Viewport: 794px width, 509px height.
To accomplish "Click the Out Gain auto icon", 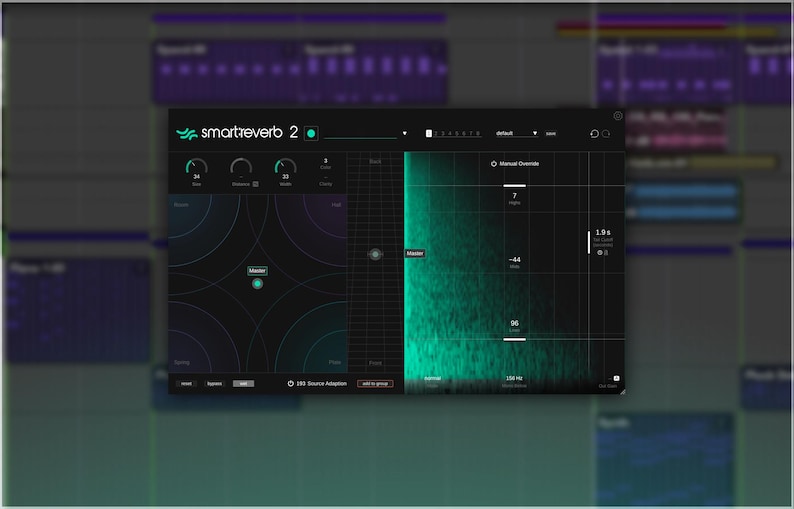I will pyautogui.click(x=616, y=378).
